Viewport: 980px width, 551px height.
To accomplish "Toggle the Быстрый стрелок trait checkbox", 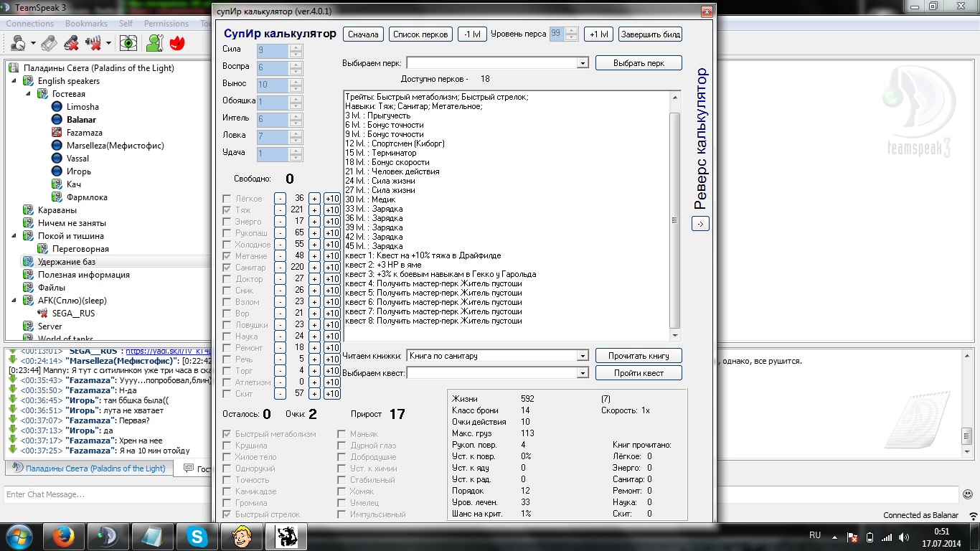I will [227, 514].
